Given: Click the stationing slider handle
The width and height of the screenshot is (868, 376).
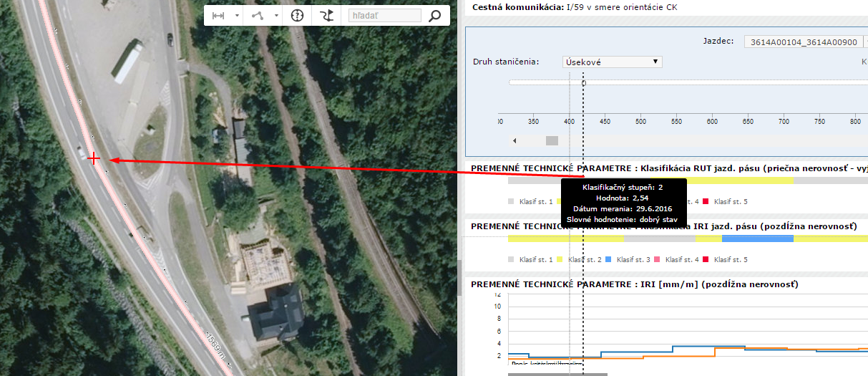Looking at the screenshot, I should (584, 82).
